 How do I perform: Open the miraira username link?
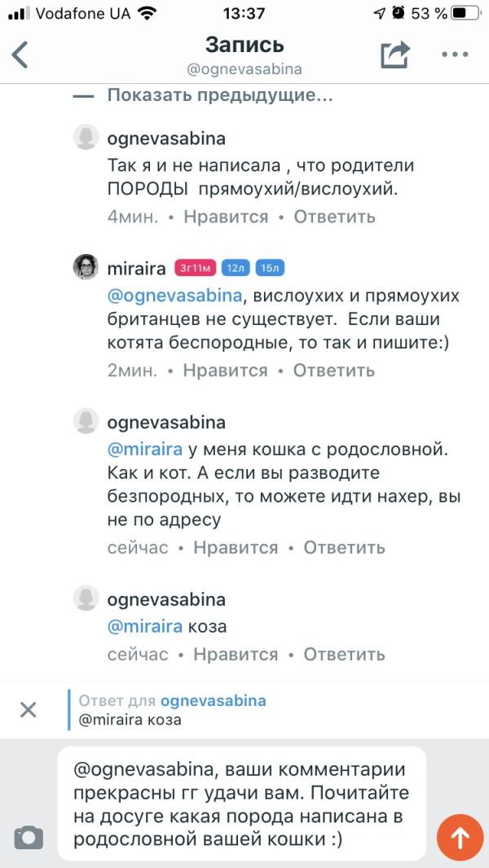click(137, 268)
